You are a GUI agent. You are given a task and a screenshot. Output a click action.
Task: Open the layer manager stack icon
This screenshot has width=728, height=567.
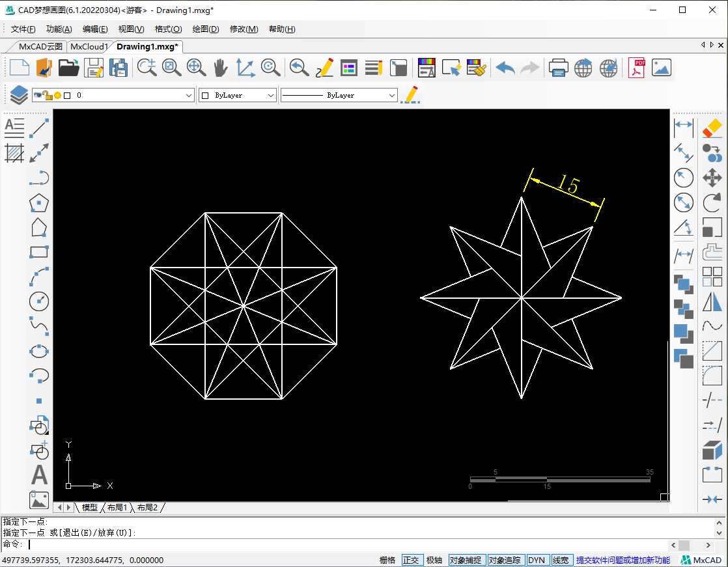tap(18, 96)
